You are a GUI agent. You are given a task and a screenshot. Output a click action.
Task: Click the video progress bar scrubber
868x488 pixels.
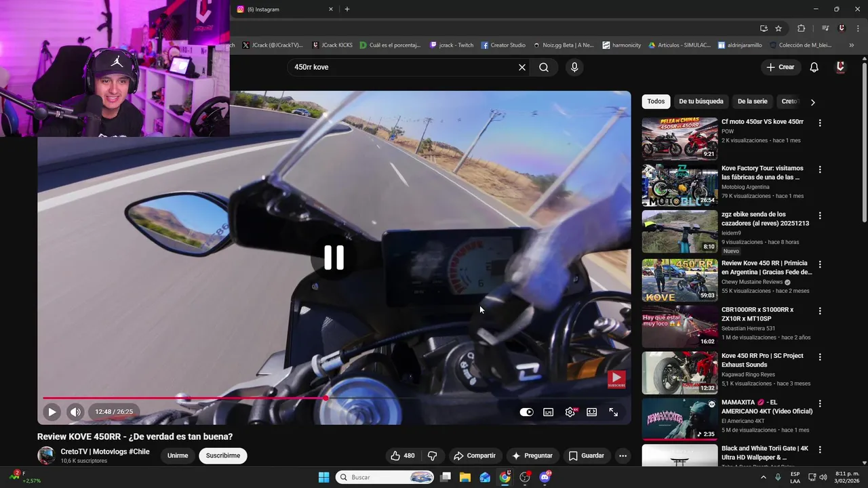pyautogui.click(x=325, y=398)
